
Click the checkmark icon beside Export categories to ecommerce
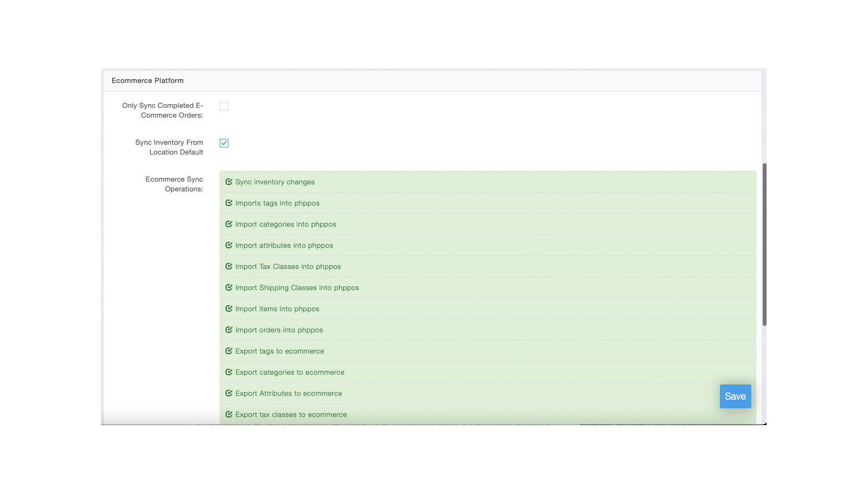point(228,372)
